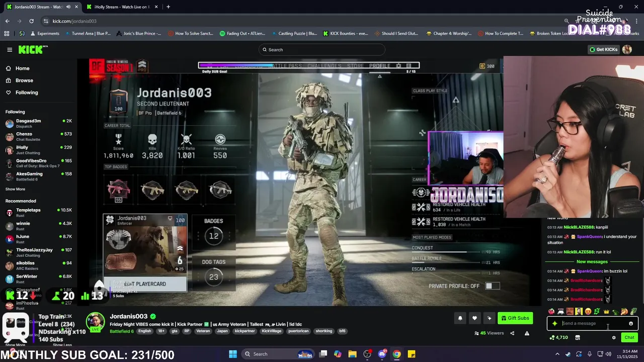The height and width of the screenshot is (362, 644).
Task: Open the emoji picker in chat box
Action: tap(630, 323)
